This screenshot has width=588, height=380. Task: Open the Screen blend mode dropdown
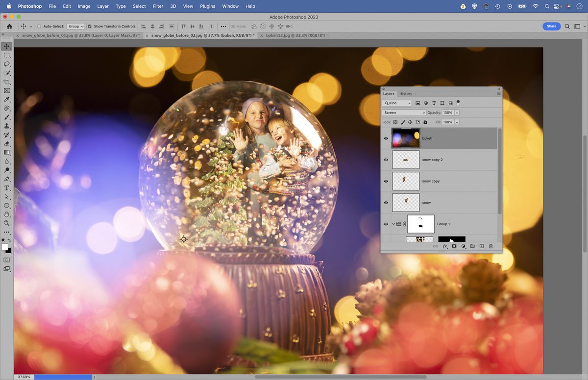tap(403, 113)
